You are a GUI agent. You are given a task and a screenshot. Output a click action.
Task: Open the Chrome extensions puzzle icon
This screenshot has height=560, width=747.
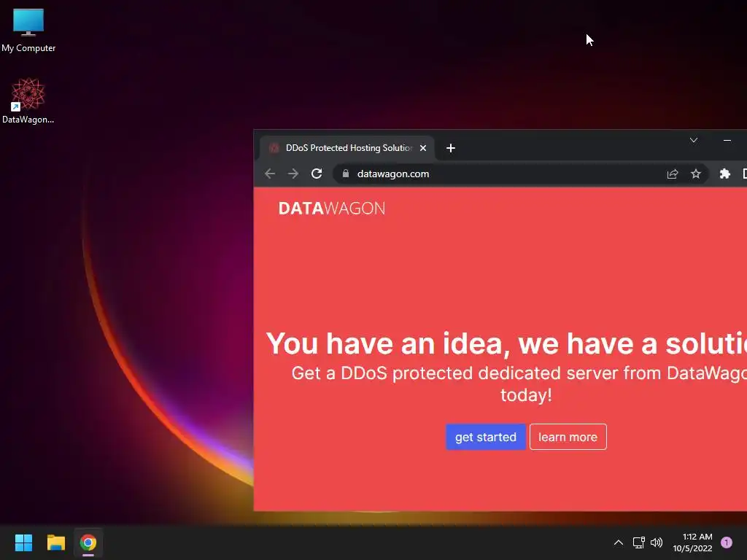coord(724,174)
